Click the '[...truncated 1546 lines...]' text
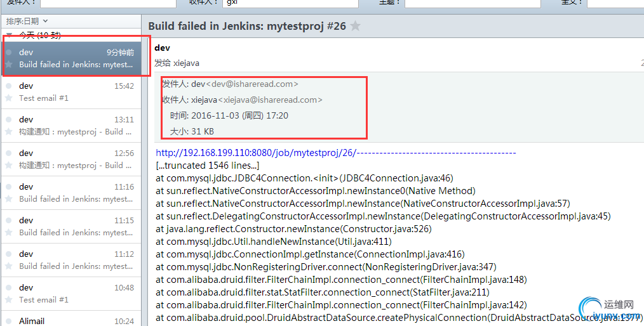644x326 pixels. (x=208, y=166)
